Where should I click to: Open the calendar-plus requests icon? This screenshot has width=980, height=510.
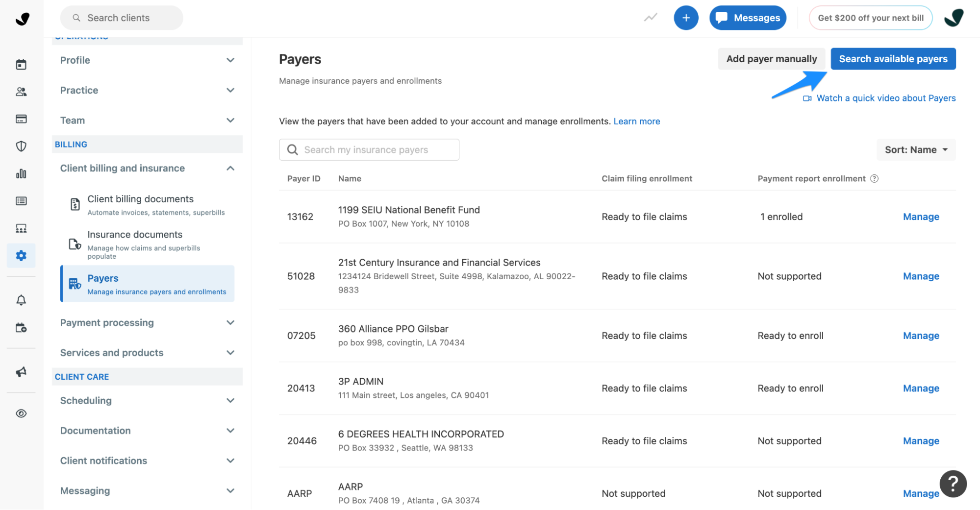[x=21, y=328]
